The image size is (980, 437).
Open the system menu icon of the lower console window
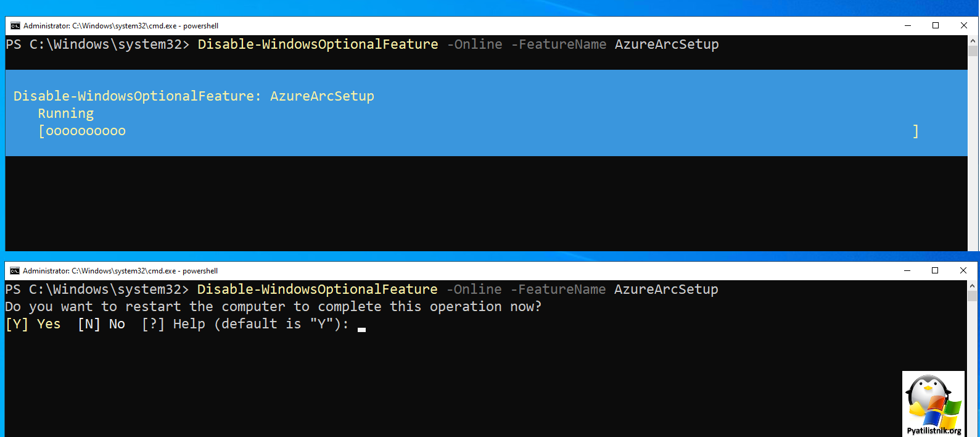coord(15,271)
